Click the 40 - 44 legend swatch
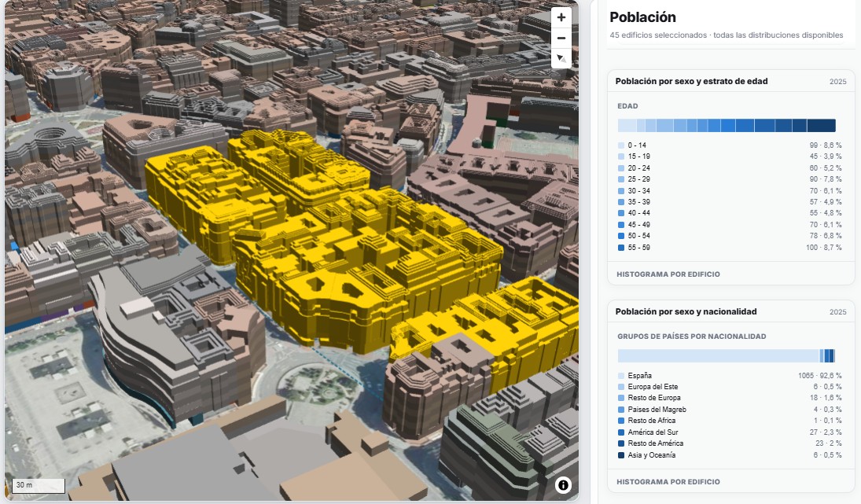Image resolution: width=861 pixels, height=504 pixels. [x=621, y=213]
